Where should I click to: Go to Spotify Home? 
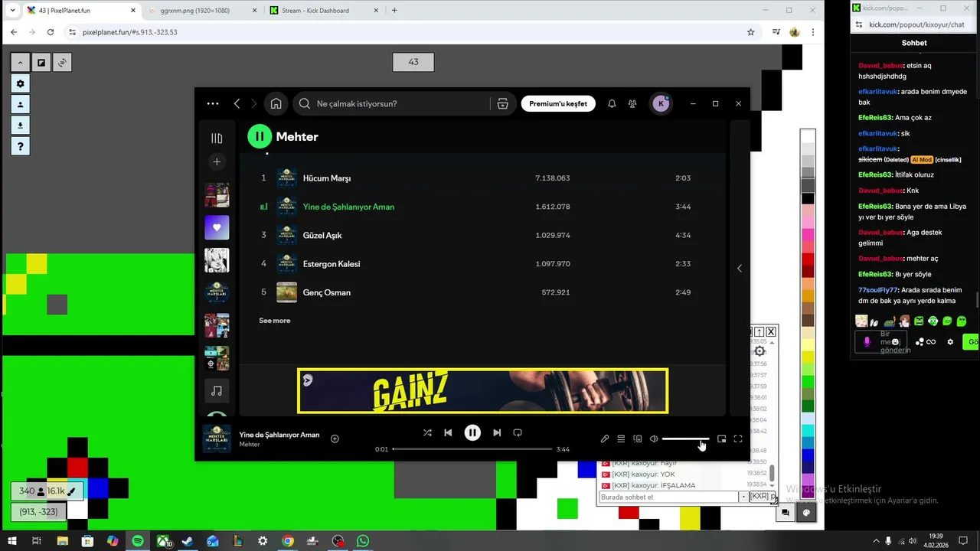click(x=276, y=103)
